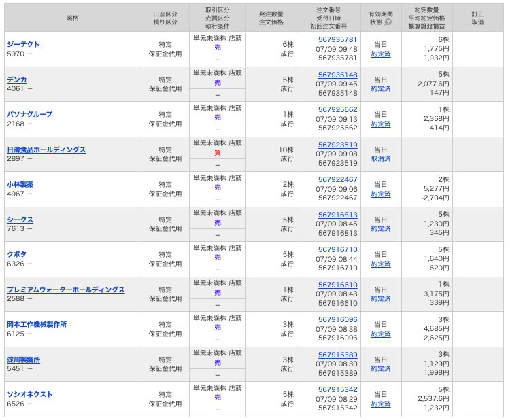Viewport: 508px width, 420px height.
Task: Click 約定済 status for パソナグループ order
Action: click(x=381, y=124)
